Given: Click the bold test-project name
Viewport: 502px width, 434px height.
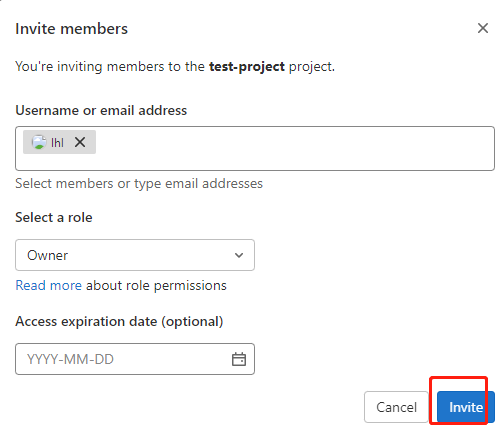Looking at the screenshot, I should tap(247, 67).
